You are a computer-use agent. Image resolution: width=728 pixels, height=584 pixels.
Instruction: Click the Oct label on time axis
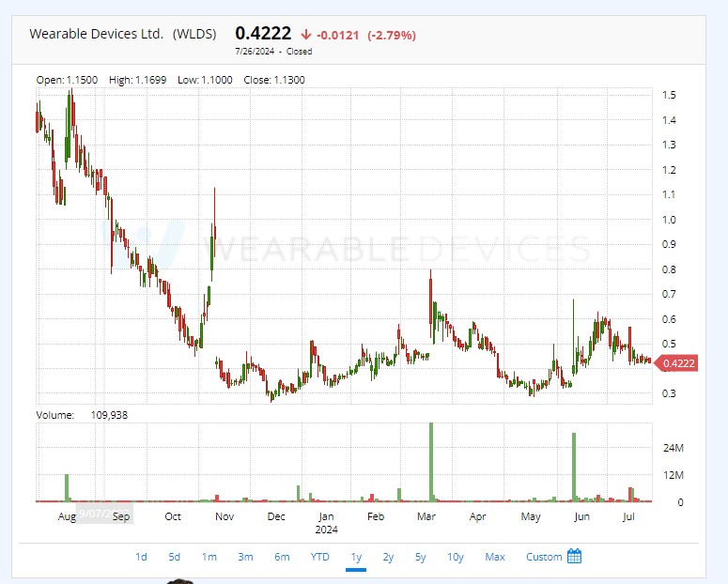click(173, 516)
